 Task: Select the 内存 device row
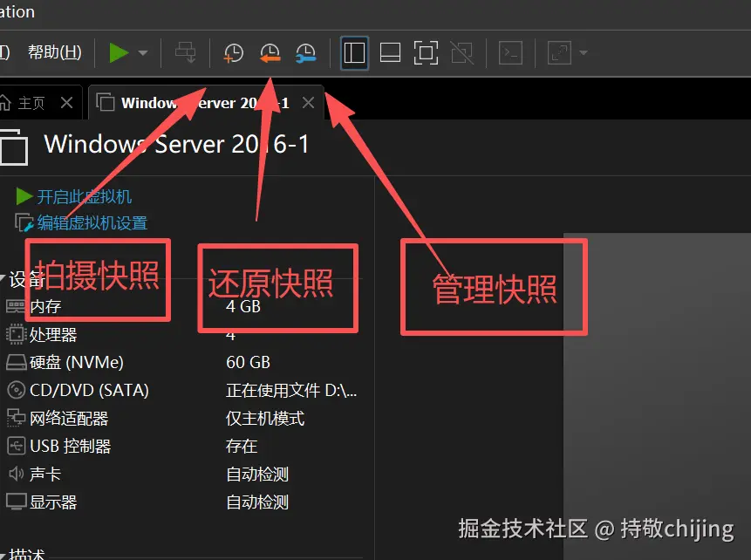(182, 306)
